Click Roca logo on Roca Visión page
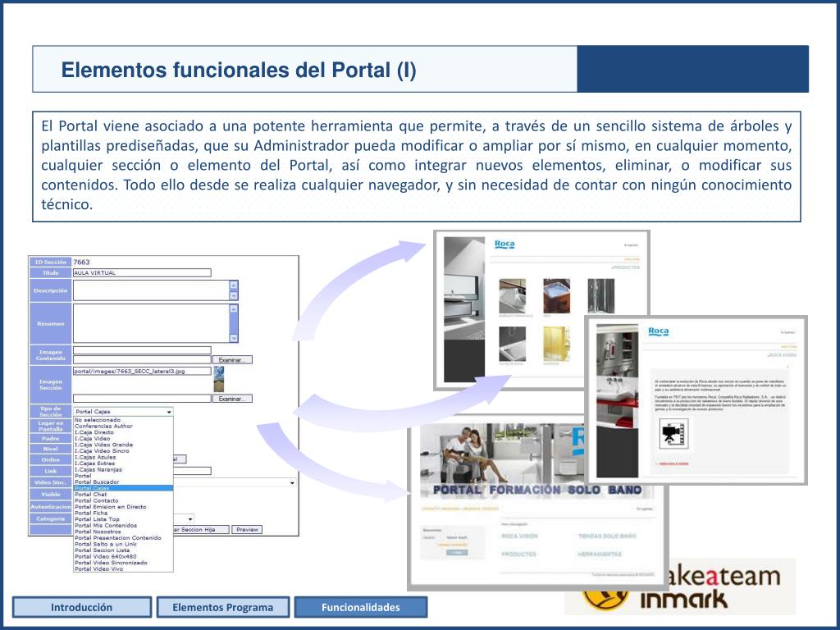The image size is (840, 630). coord(659,331)
